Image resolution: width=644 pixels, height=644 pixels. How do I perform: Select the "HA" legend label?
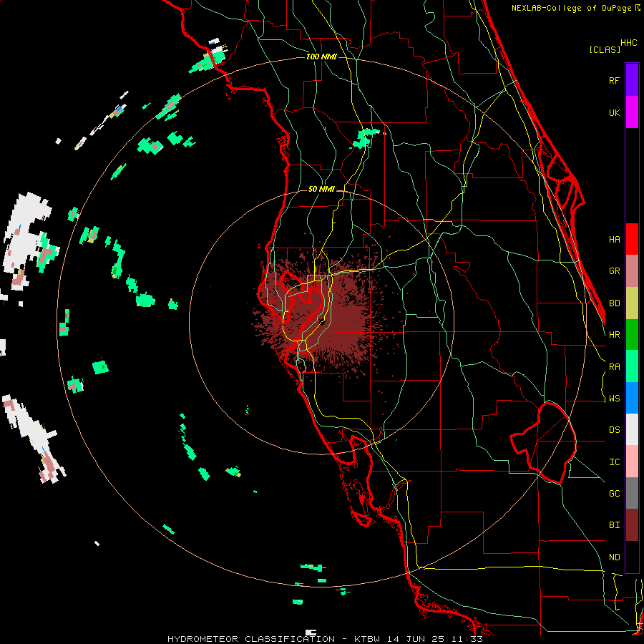point(614,239)
